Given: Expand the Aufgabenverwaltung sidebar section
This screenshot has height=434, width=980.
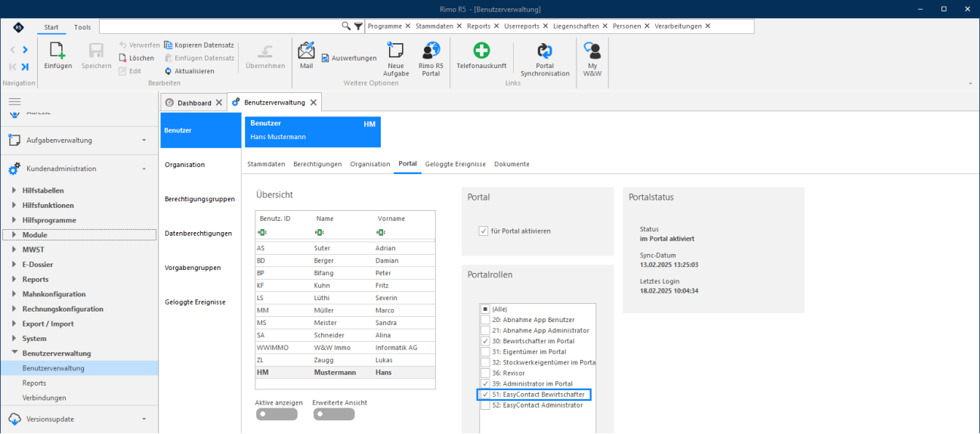Looking at the screenshot, I should click(x=79, y=140).
